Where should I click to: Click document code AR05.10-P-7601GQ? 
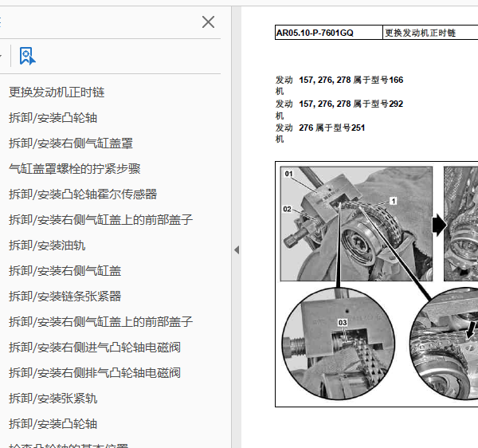tap(315, 33)
